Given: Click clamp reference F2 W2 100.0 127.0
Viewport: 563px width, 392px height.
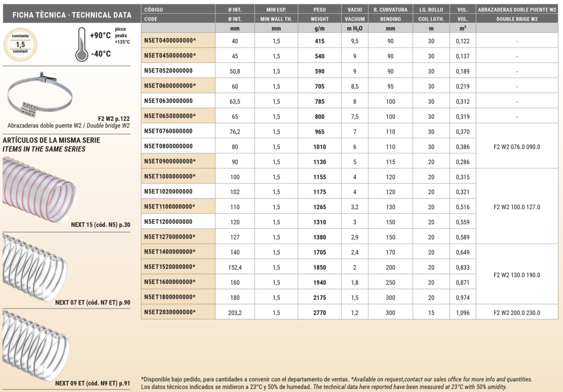Looking at the screenshot, I should point(516,207).
